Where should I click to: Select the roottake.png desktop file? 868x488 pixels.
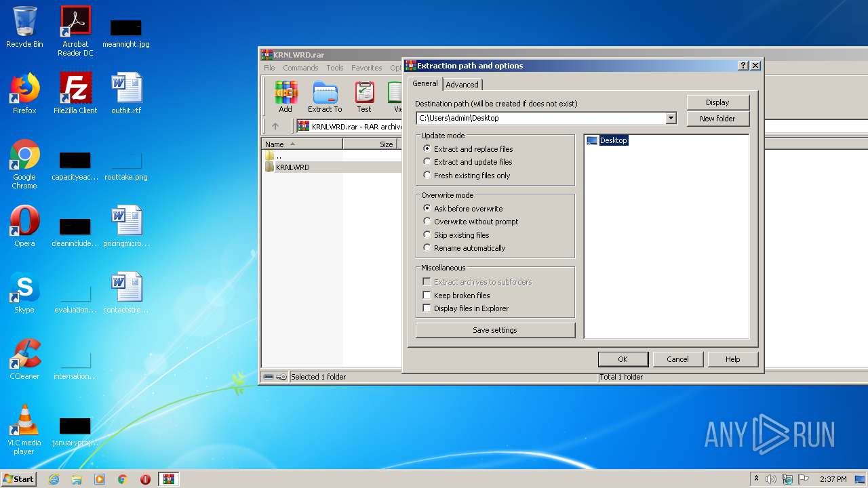[126, 167]
